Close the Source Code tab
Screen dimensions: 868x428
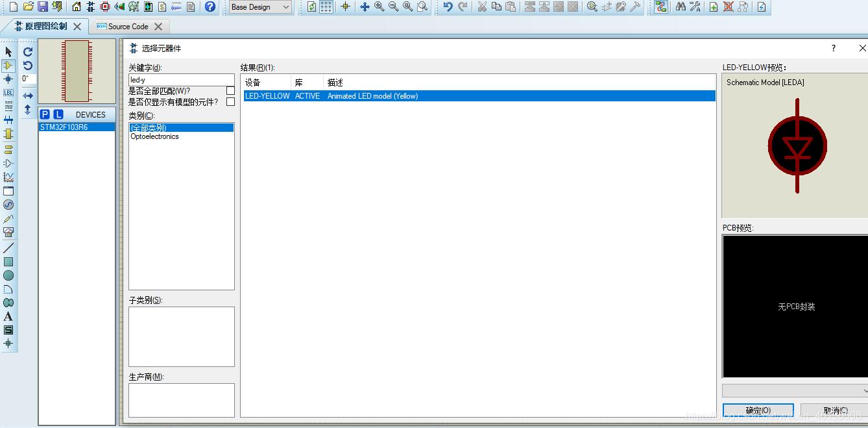(158, 27)
